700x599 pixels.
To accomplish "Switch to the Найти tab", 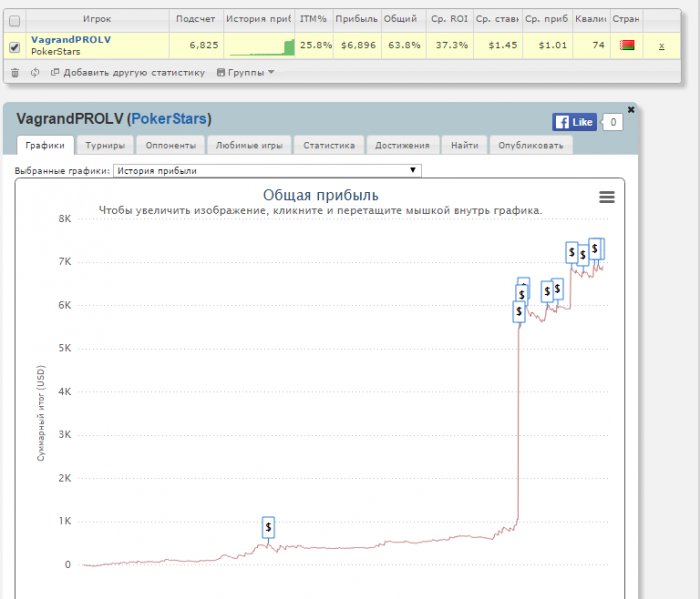I will pyautogui.click(x=464, y=145).
